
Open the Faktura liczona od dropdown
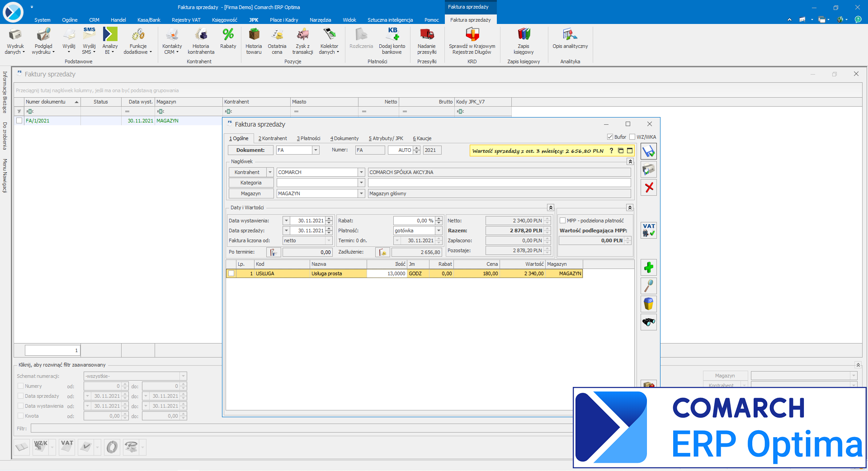point(329,240)
